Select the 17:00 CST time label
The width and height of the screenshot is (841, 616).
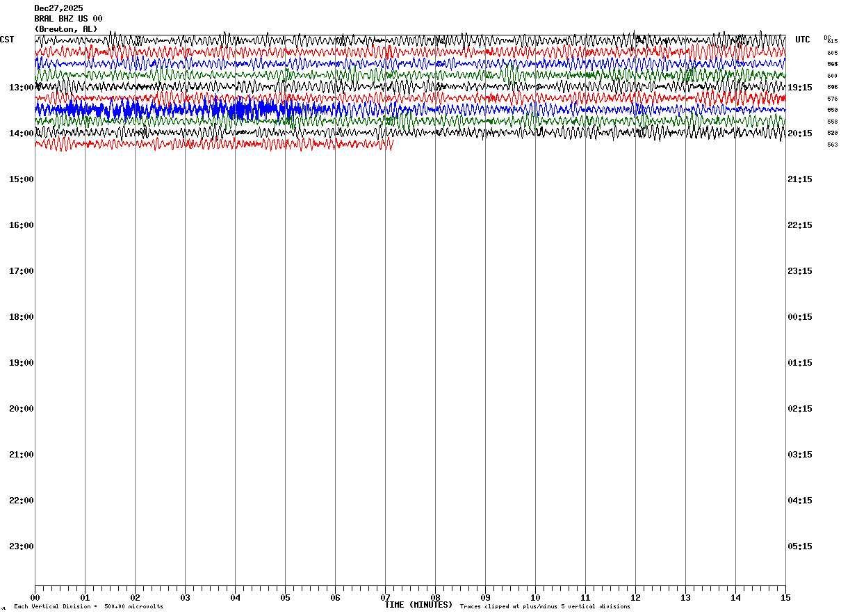tap(22, 271)
